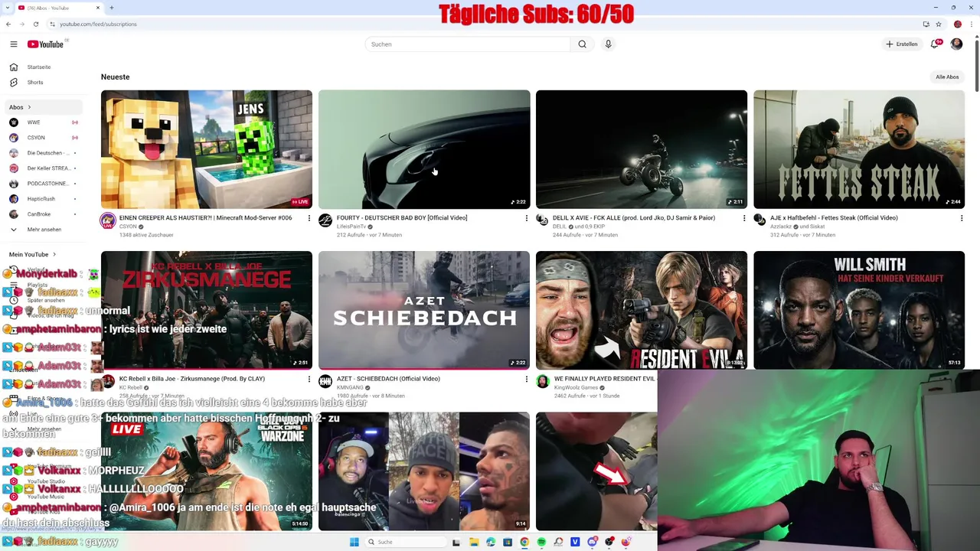The height and width of the screenshot is (551, 980).
Task: Start voice search with microphone icon
Action: point(608,44)
